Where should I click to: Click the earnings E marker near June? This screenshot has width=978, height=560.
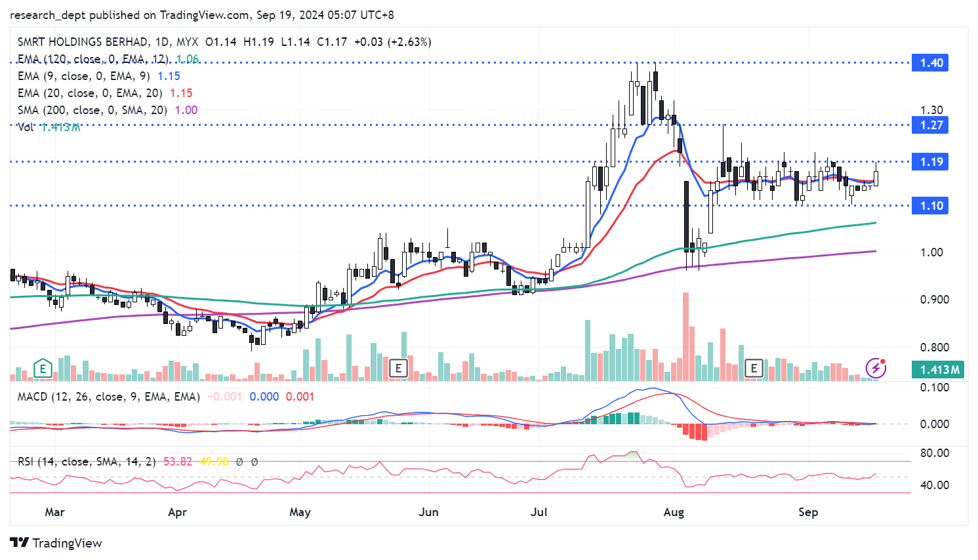pos(398,369)
